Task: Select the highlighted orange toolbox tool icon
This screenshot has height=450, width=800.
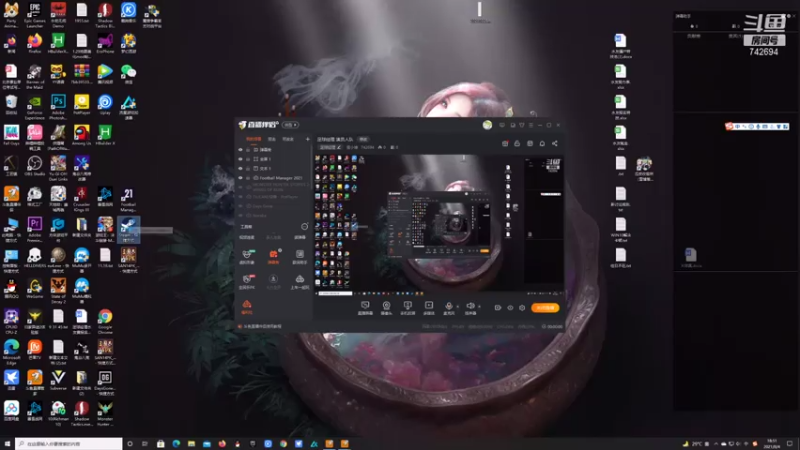Action: tap(273, 256)
